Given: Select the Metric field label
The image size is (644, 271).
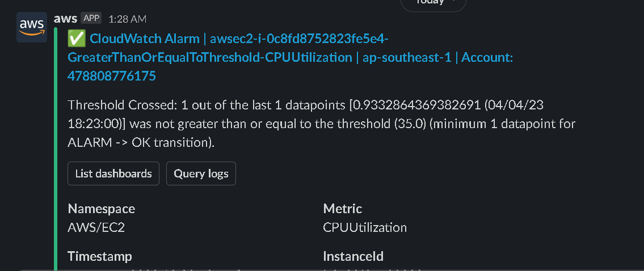Looking at the screenshot, I should tap(343, 209).
